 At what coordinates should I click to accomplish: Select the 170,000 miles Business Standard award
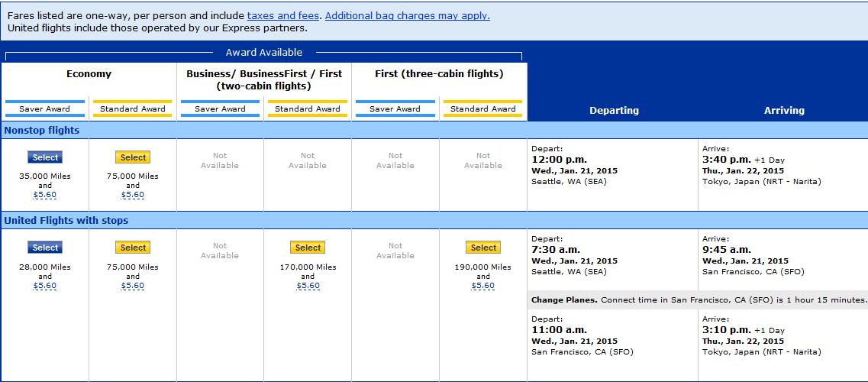(308, 248)
